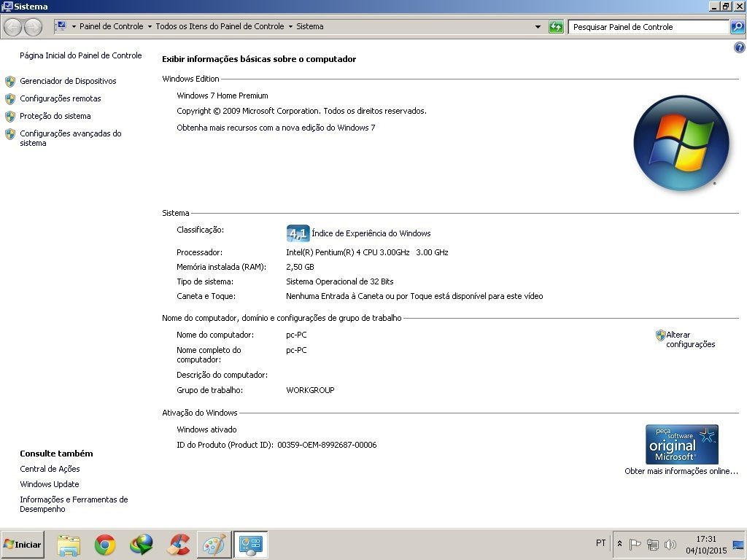The image size is (747, 560).
Task: Click the 2,50 GB RAM value
Action: (300, 267)
